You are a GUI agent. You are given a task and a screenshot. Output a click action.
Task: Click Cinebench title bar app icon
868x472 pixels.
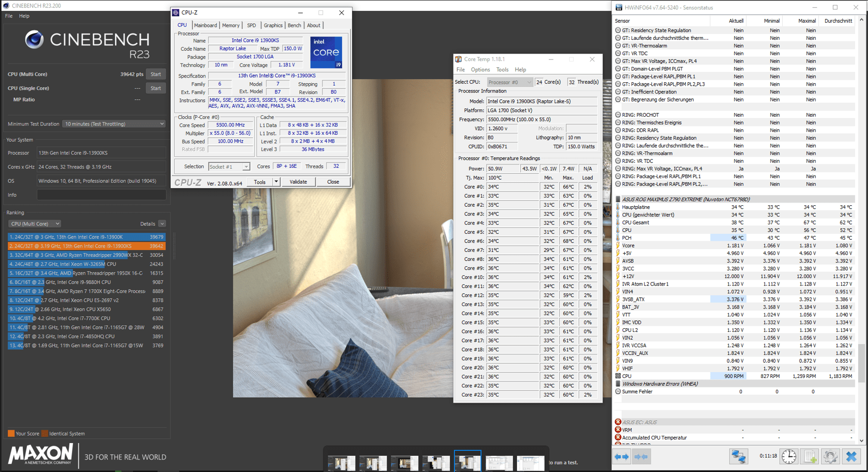point(6,5)
